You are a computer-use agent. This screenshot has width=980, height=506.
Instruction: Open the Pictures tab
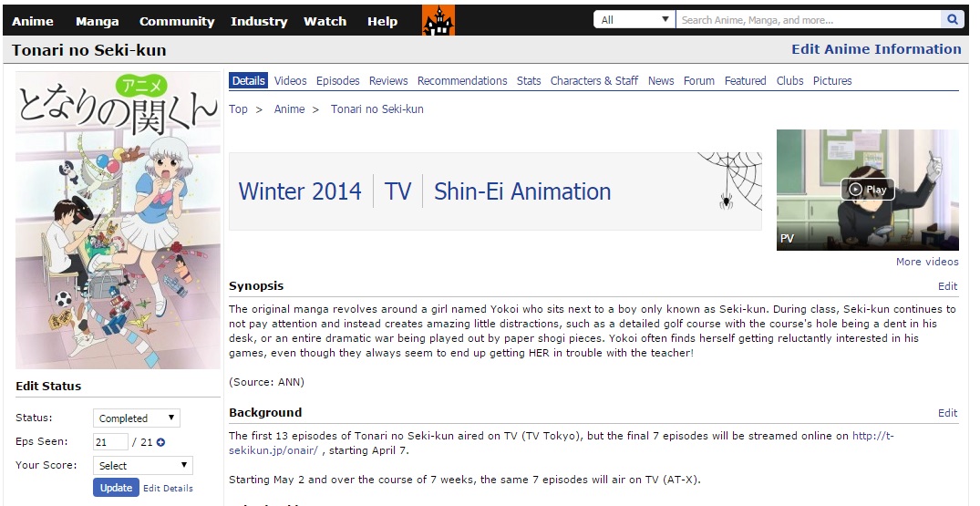pyautogui.click(x=832, y=80)
